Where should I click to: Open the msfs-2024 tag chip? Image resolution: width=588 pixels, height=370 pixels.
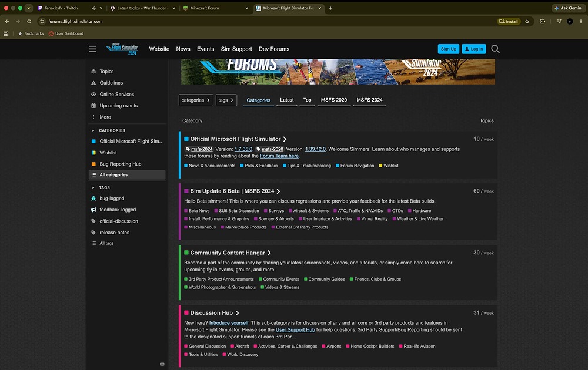199,149
